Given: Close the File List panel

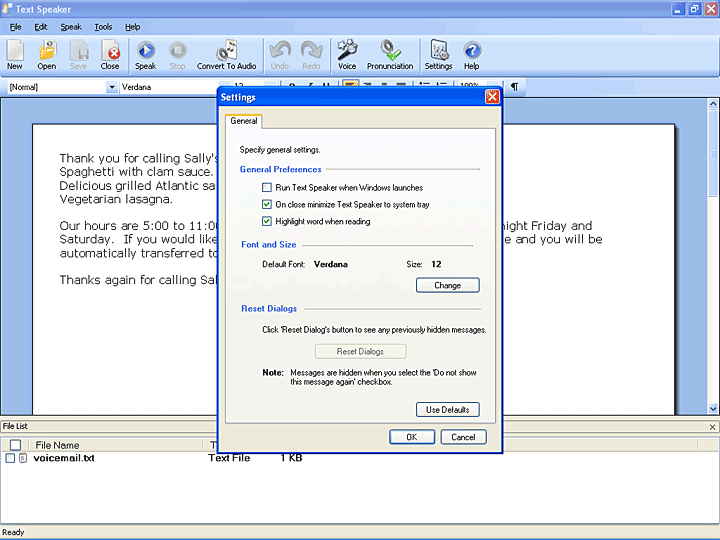Looking at the screenshot, I should point(712,427).
